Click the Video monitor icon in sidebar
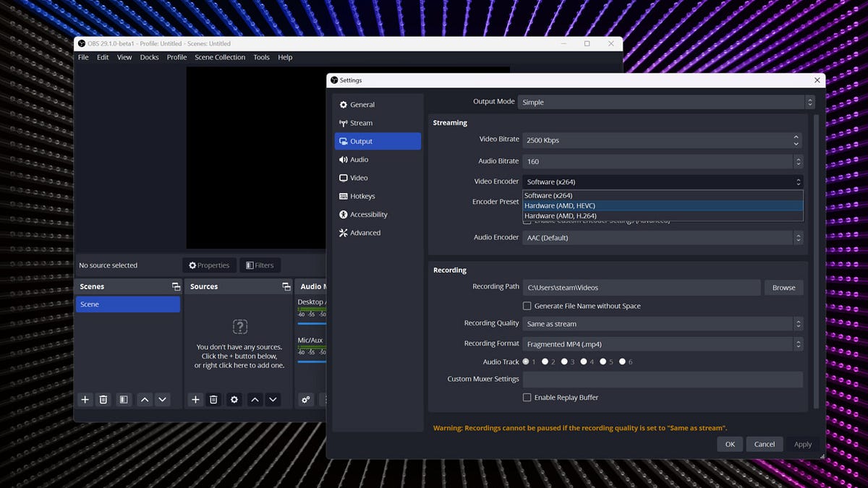Viewport: 868px width, 488px height. click(x=344, y=178)
